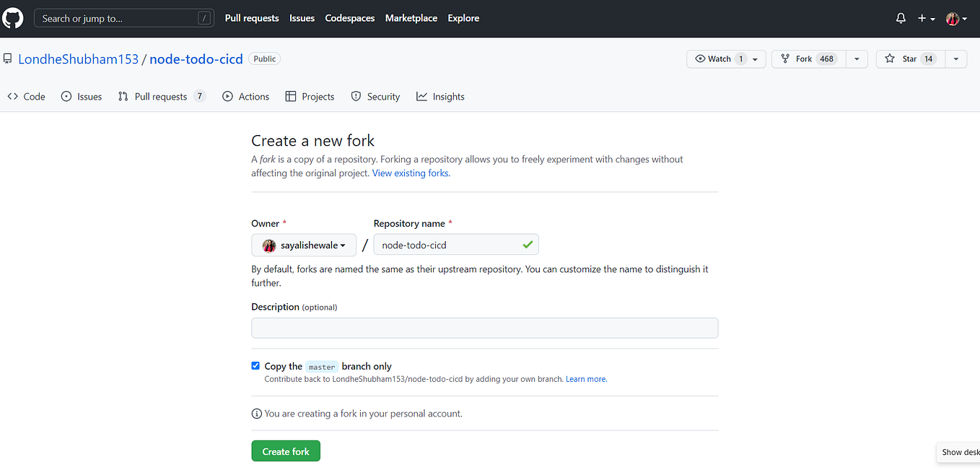Screen dimensions: 980x470
Task: Click the GitHub octocat logo
Action: click(12, 18)
